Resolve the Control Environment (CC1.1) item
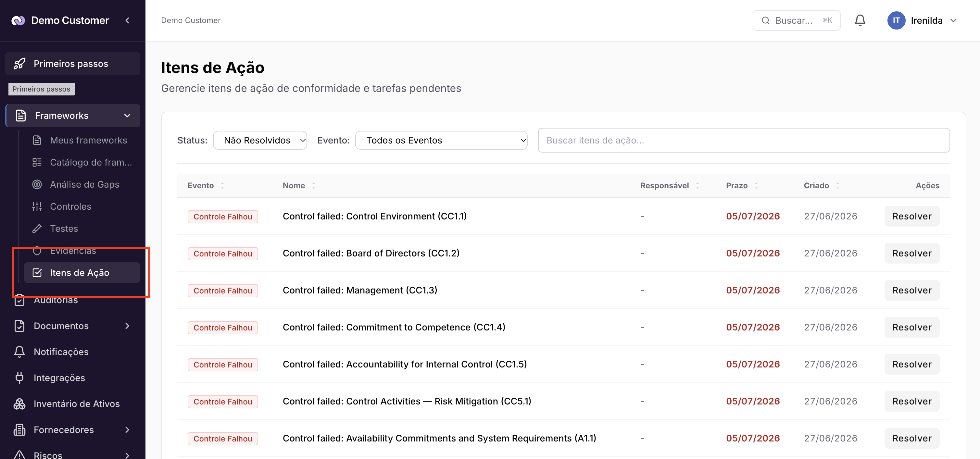The height and width of the screenshot is (459, 980). [911, 217]
